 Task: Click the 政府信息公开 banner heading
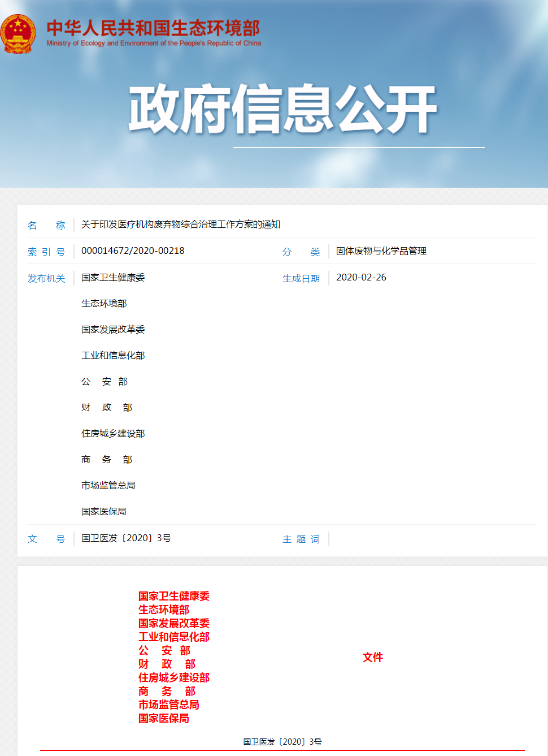coord(282,109)
